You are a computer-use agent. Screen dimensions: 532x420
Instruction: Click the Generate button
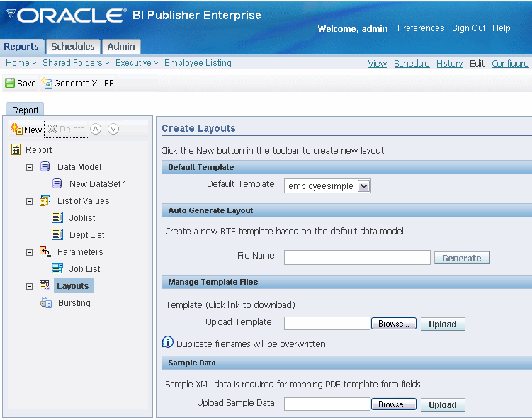(x=462, y=258)
